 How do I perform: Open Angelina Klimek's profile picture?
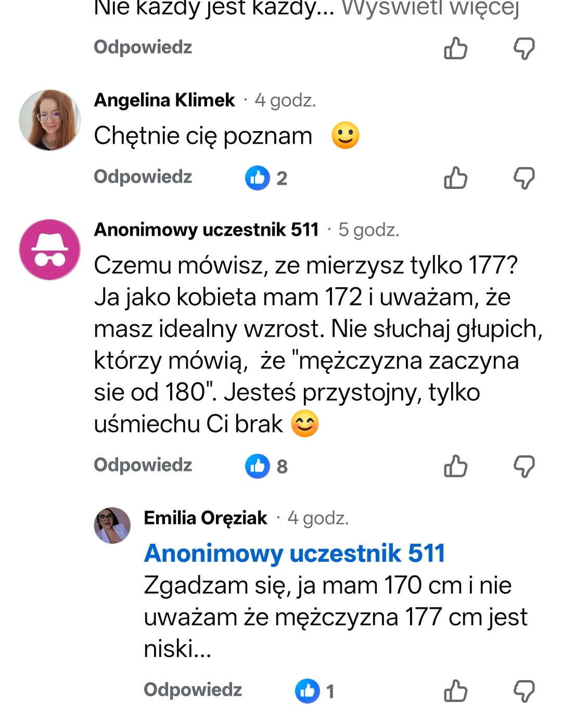coord(50,120)
